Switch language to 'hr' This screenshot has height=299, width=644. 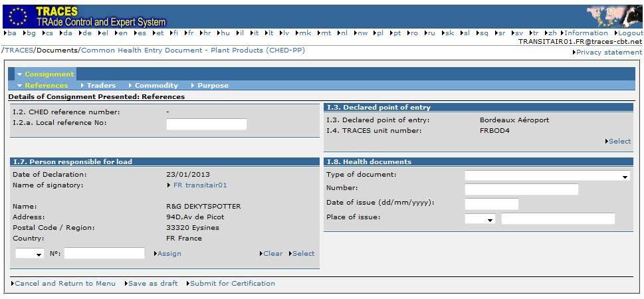coord(205,33)
